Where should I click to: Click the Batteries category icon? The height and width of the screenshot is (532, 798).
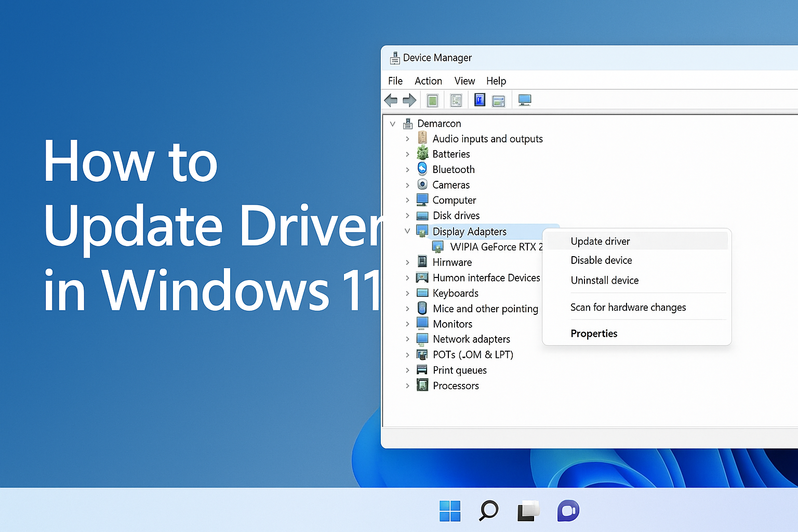(423, 153)
